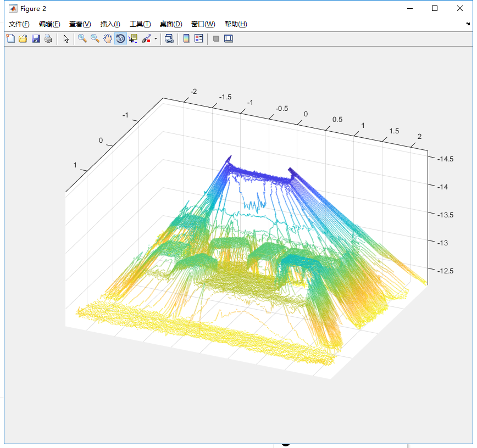Click the Hide Plot Tools icon

coord(216,38)
